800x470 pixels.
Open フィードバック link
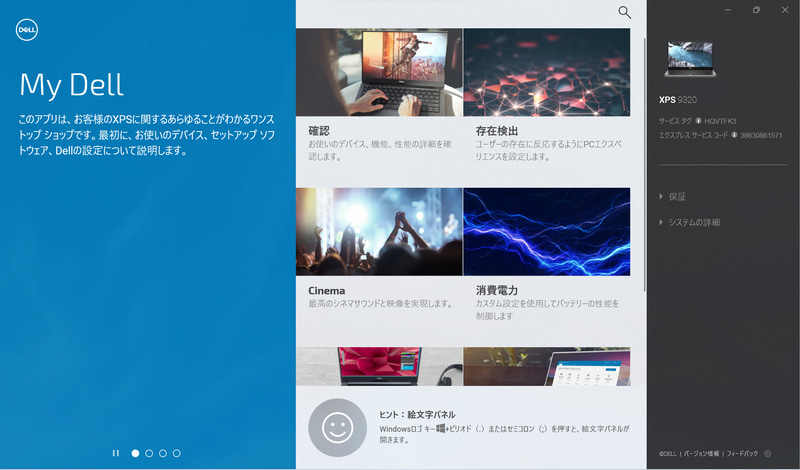tap(742, 454)
